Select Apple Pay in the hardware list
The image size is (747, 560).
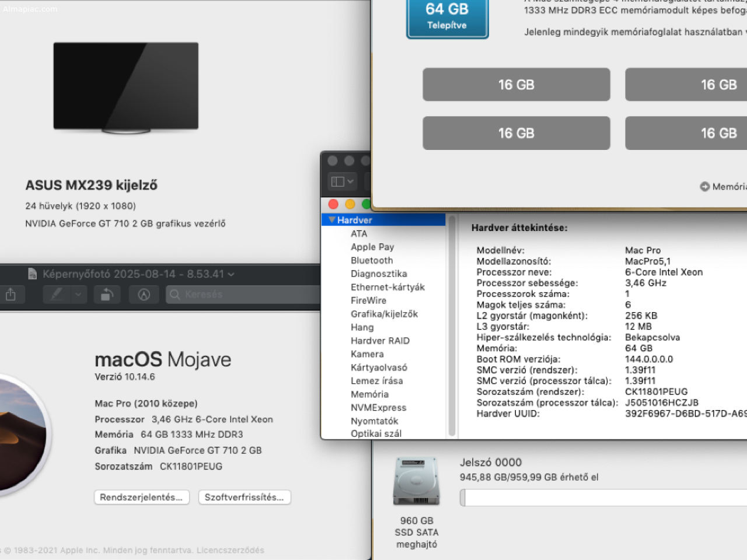[x=372, y=247]
